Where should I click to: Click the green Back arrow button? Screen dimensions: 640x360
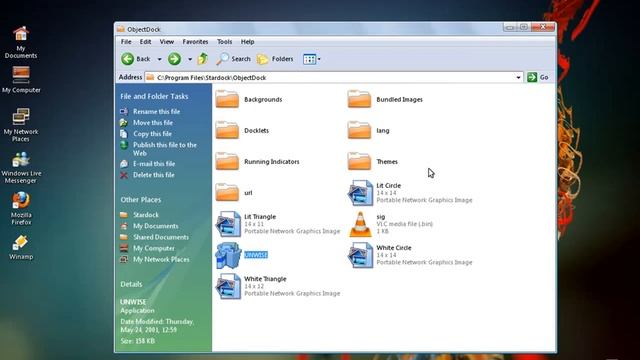coord(128,59)
